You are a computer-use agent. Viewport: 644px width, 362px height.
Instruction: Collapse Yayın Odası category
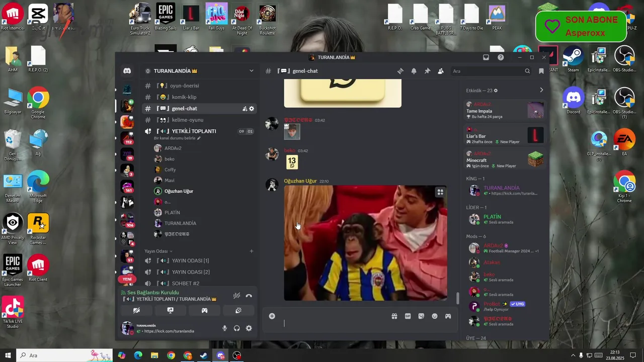point(158,251)
